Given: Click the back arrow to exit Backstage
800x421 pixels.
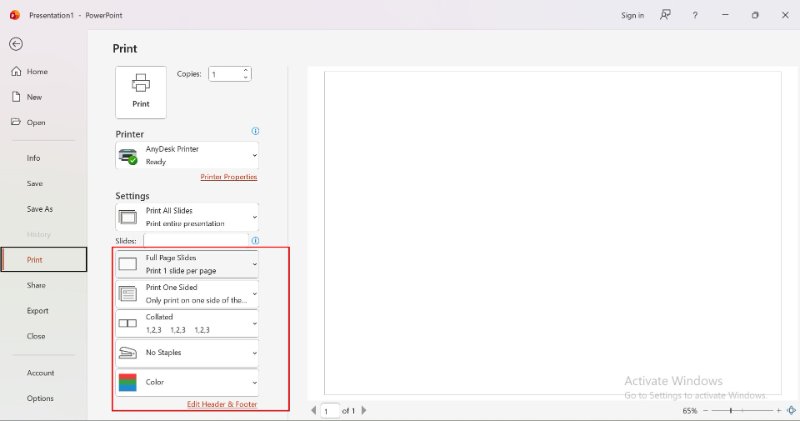Looking at the screenshot, I should (16, 44).
